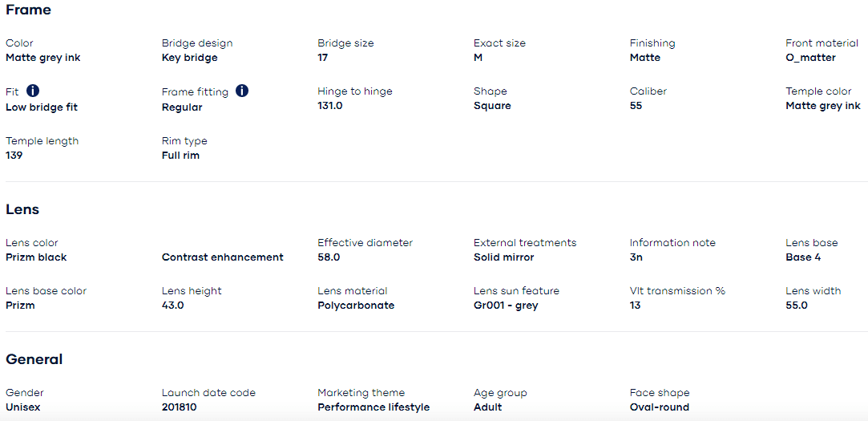Click the Hinge to hinge 131.0 value
The height and width of the screenshot is (421, 868).
point(330,106)
